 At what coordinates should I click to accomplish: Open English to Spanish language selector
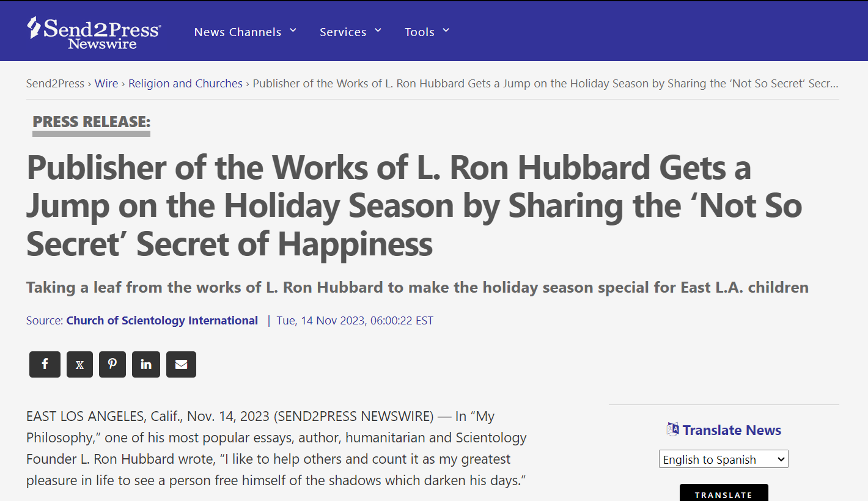click(x=723, y=459)
